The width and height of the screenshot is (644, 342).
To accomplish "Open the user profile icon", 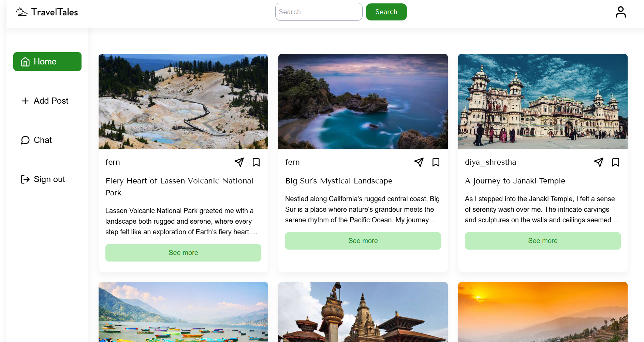I will 620,12.
